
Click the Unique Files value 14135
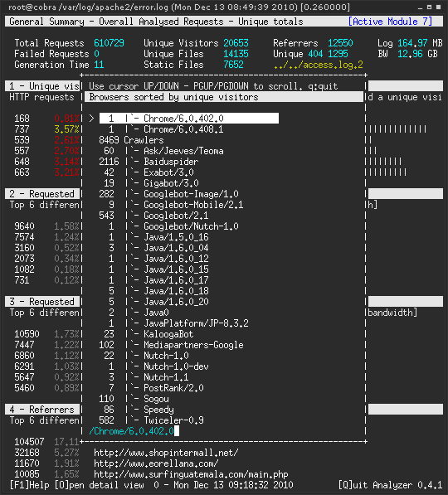point(236,54)
